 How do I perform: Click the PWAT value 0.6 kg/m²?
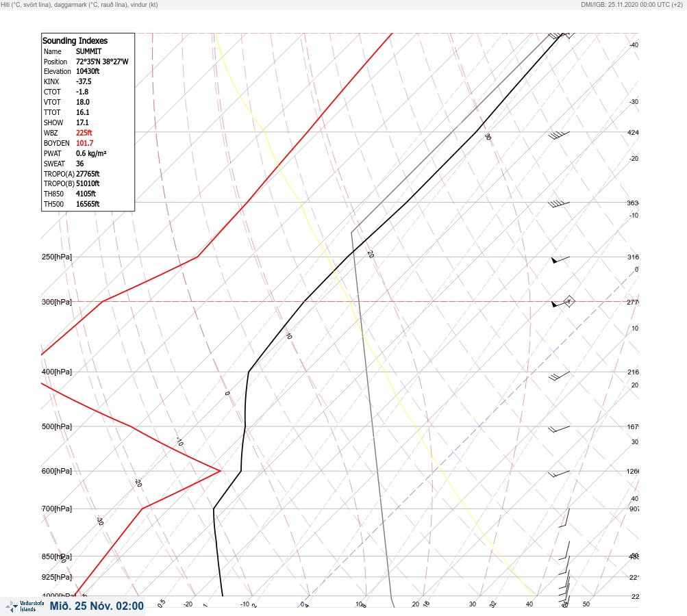[91, 153]
